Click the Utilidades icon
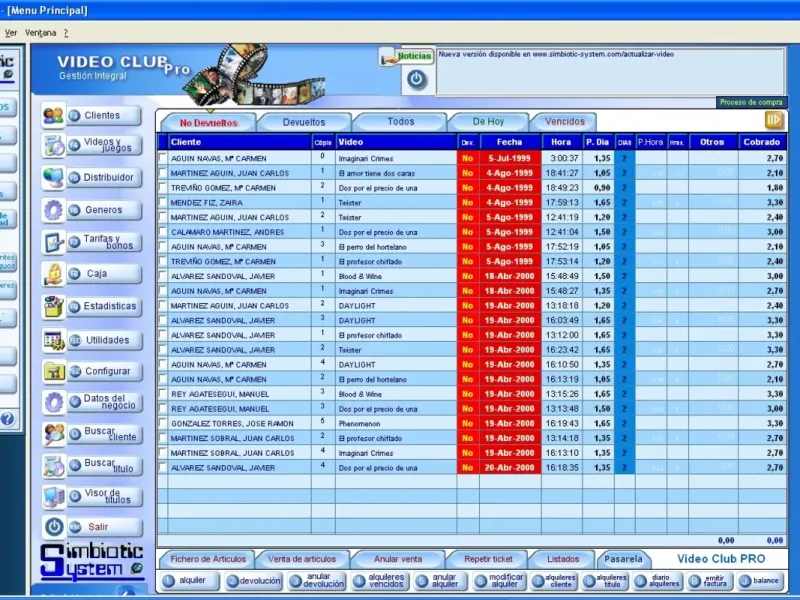 click(x=54, y=340)
